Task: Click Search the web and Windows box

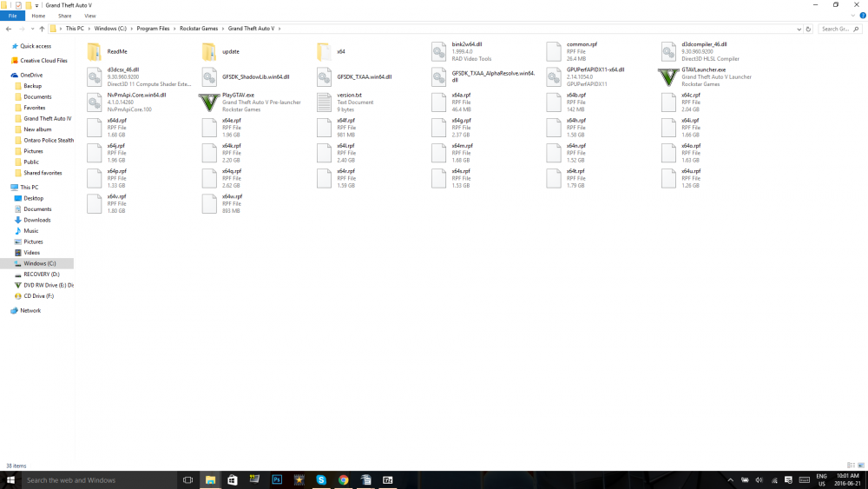Action: (x=99, y=480)
